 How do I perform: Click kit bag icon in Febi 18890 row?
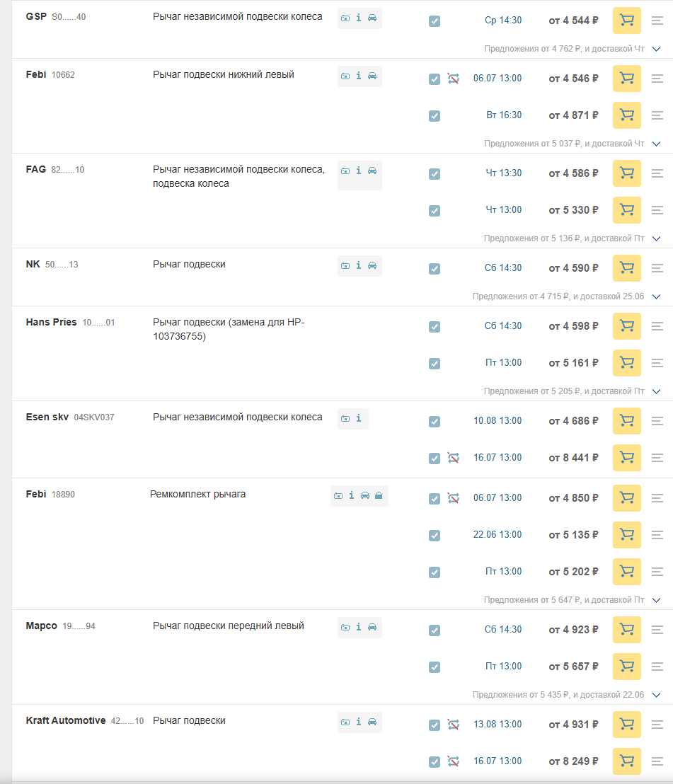click(379, 495)
